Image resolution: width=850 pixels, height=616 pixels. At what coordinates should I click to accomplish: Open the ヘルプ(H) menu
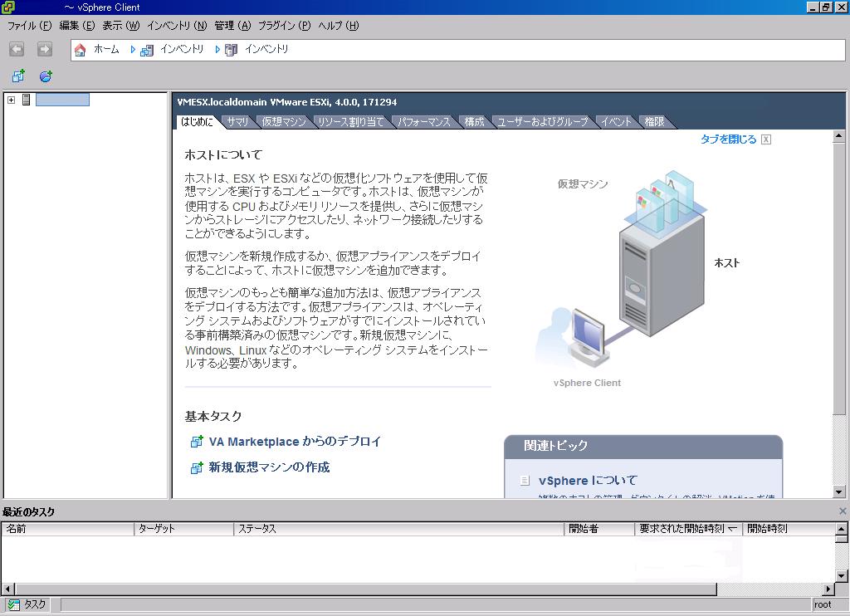click(339, 26)
